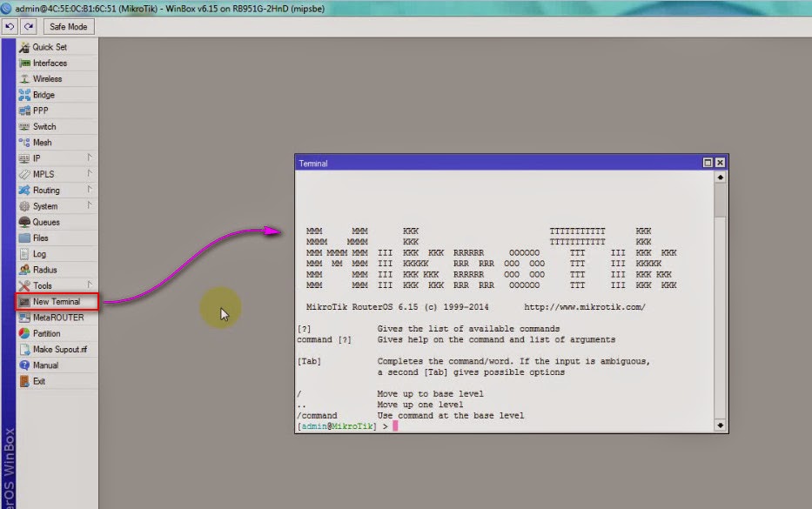The height and width of the screenshot is (509, 812).
Task: Click the Files folder icon
Action: pos(24,238)
